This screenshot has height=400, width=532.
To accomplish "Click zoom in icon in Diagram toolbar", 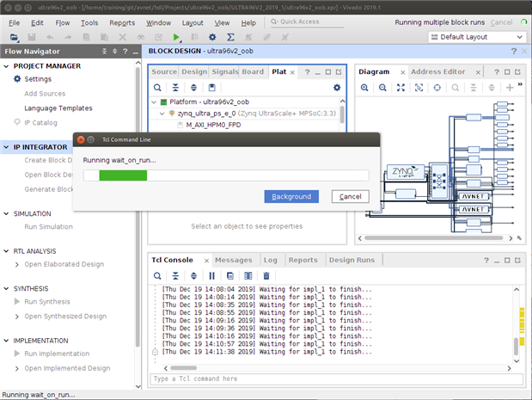I will tap(365, 88).
